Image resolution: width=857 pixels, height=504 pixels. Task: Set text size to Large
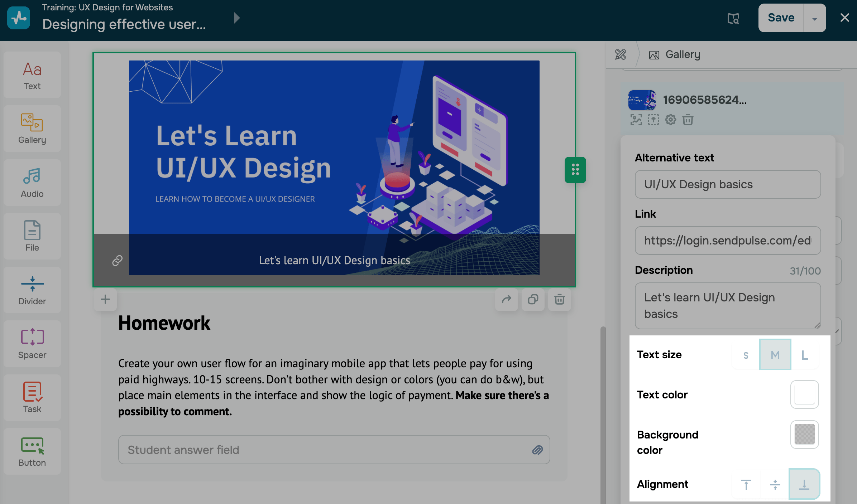(805, 355)
